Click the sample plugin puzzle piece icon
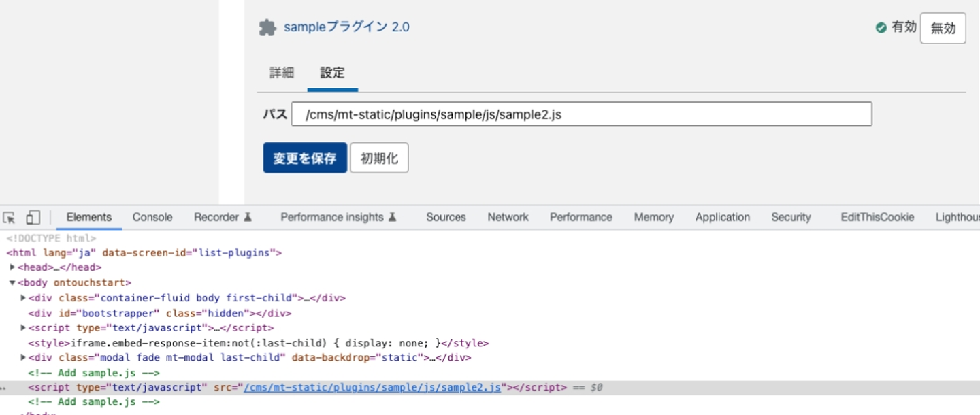 click(267, 28)
